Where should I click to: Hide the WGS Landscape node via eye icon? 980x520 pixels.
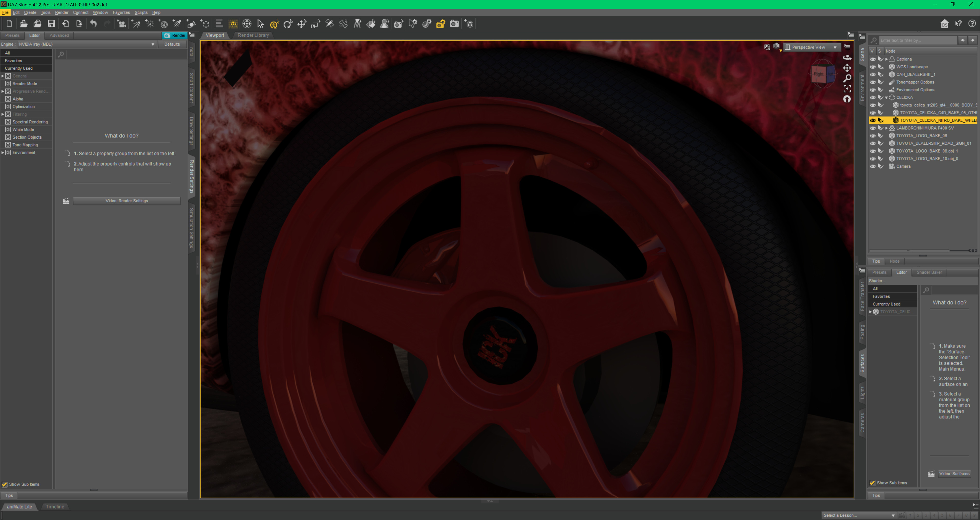tap(873, 67)
